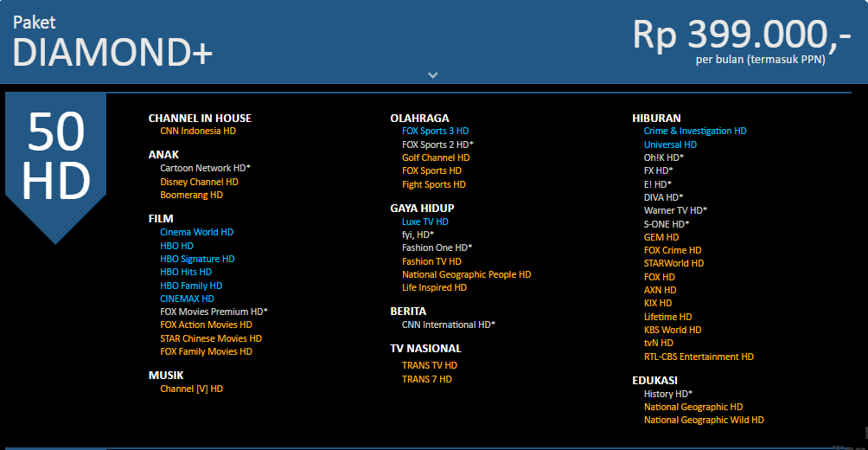Select FOX Sports HD channel
868x450 pixels.
click(431, 170)
